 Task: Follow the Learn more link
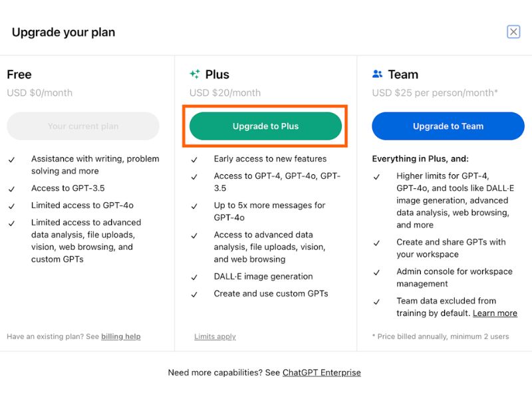tap(495, 313)
